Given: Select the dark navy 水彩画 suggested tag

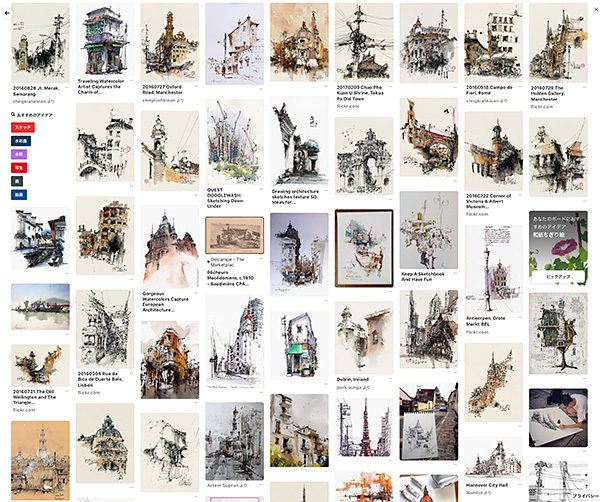Looking at the screenshot, I should coord(21,141).
